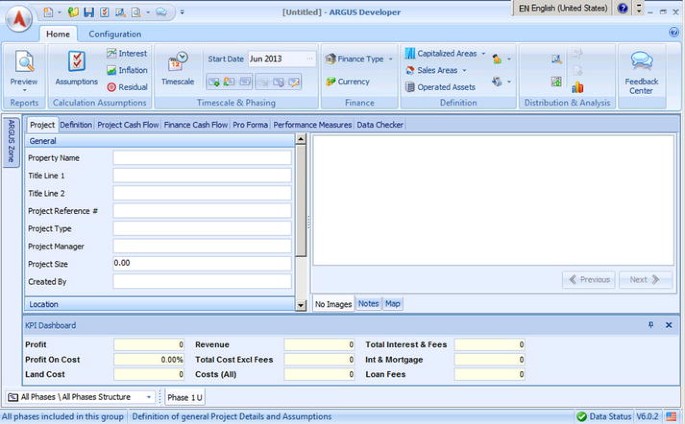Open the Assumptions checklist icon

point(76,67)
